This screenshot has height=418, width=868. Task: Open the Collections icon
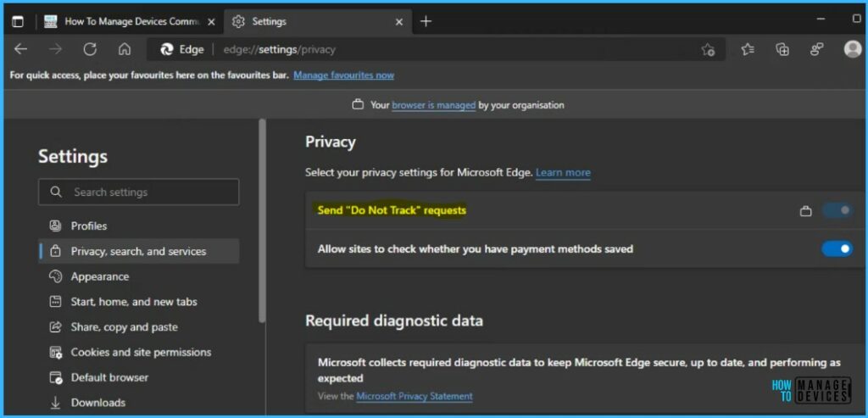pyautogui.click(x=782, y=49)
